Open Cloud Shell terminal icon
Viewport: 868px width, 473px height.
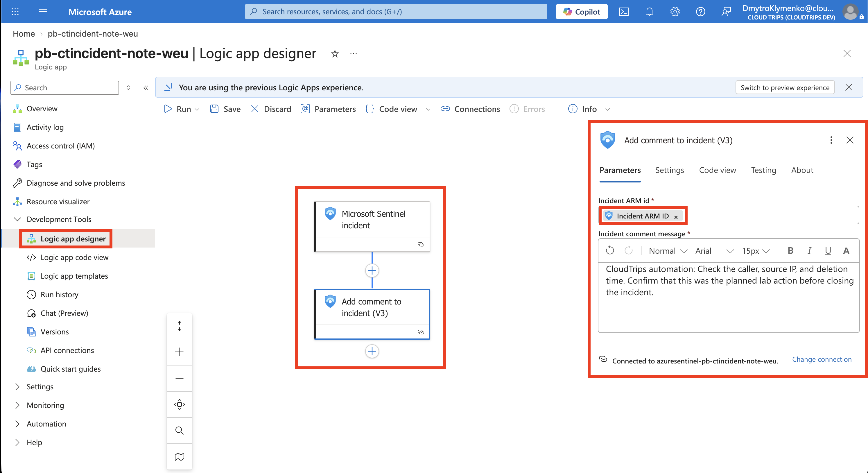[624, 12]
